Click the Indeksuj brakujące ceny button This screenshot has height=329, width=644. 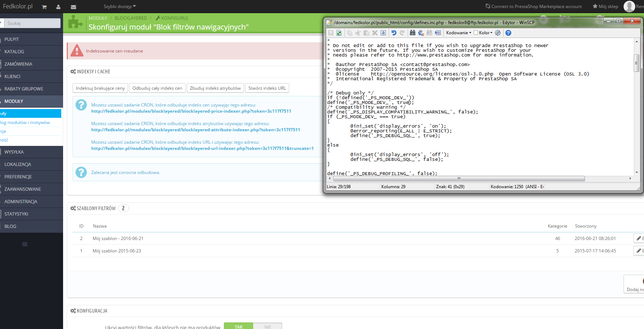(100, 88)
